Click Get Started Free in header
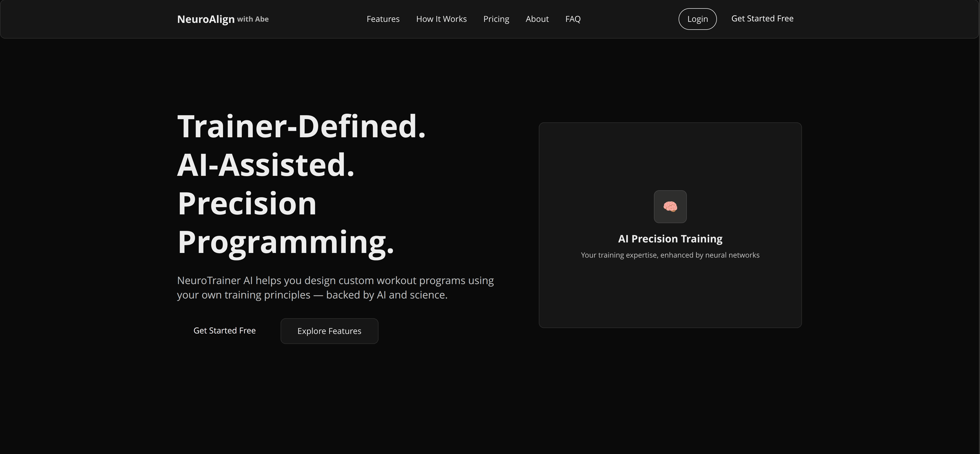Image resolution: width=980 pixels, height=454 pixels. [762, 19]
